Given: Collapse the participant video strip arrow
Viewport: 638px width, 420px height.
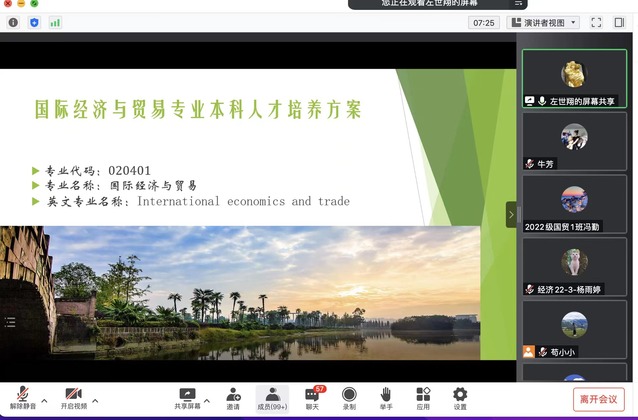Looking at the screenshot, I should pos(511,214).
